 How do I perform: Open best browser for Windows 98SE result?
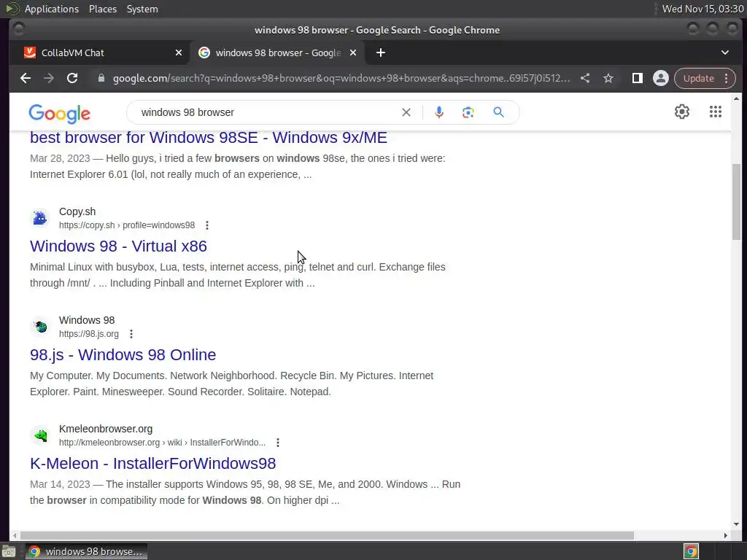209,138
